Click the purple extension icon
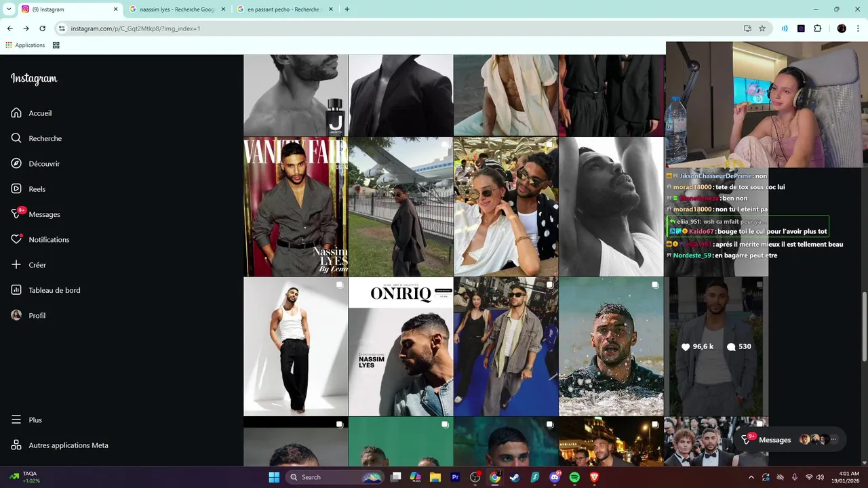Image resolution: width=868 pixels, height=488 pixels. (801, 28)
